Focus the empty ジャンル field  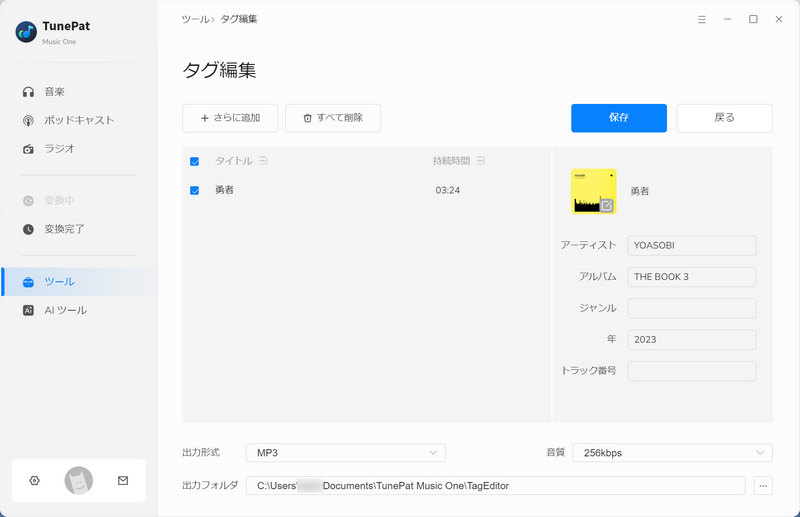tap(692, 308)
